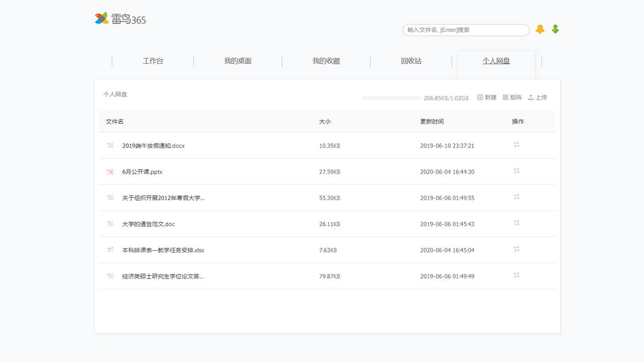Click the operation icon for 6月公开课.pptx
Screen dimensions: 644x362
(516, 170)
